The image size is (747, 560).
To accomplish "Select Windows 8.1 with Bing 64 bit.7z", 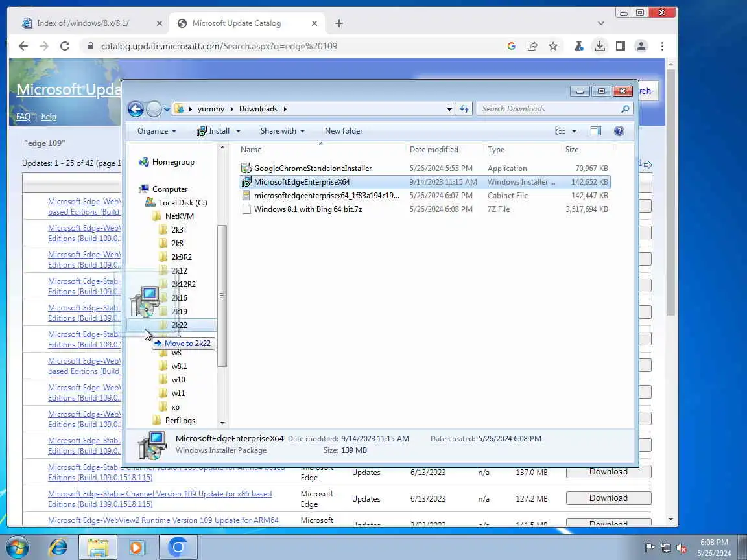I will click(x=308, y=209).
